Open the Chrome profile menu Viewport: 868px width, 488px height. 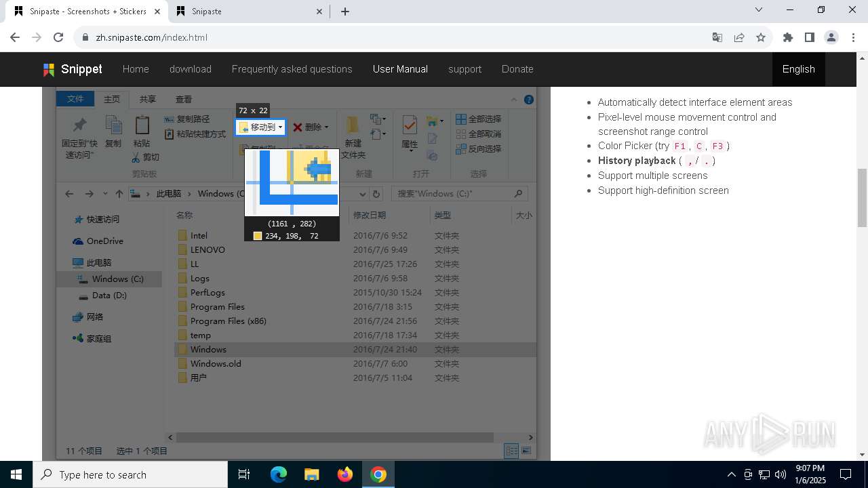tap(831, 37)
